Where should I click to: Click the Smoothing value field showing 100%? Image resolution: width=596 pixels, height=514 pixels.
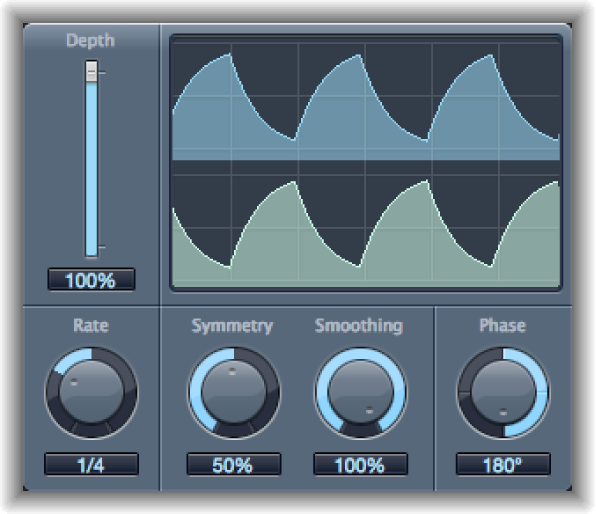point(360,464)
